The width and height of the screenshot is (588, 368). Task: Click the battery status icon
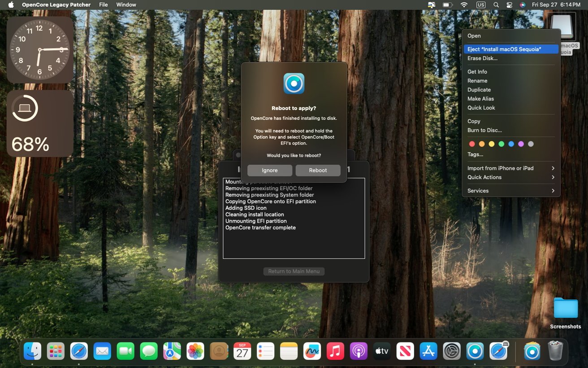click(x=448, y=4)
